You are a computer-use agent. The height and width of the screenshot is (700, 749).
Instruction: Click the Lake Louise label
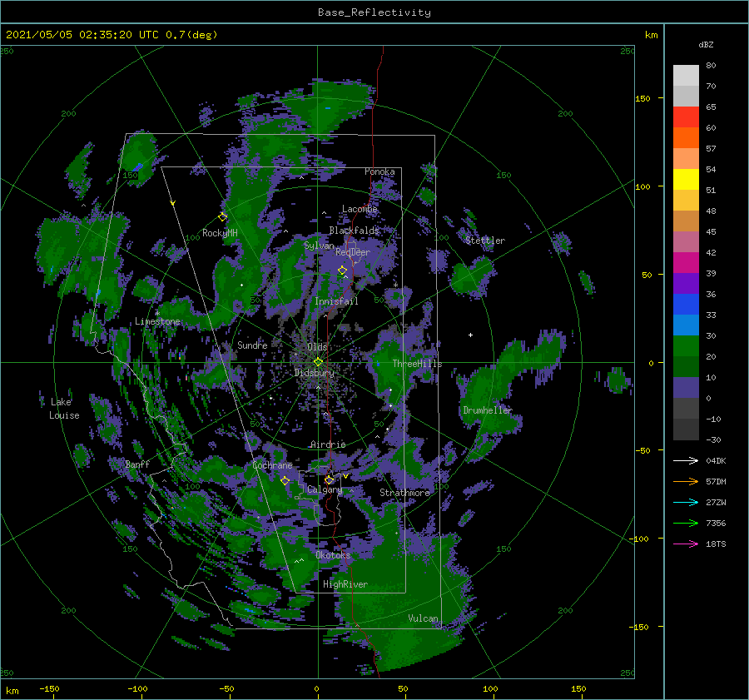[64, 409]
